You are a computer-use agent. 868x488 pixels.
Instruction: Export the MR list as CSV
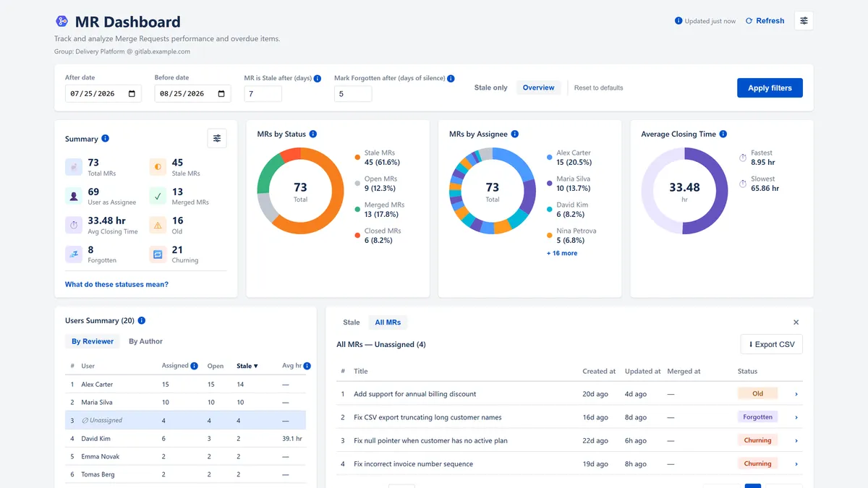[x=771, y=344]
